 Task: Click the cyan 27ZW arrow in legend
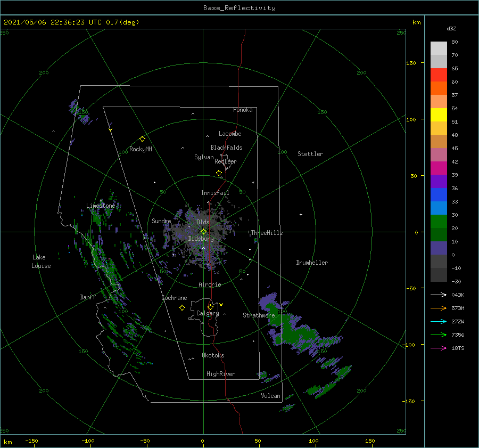(x=439, y=321)
